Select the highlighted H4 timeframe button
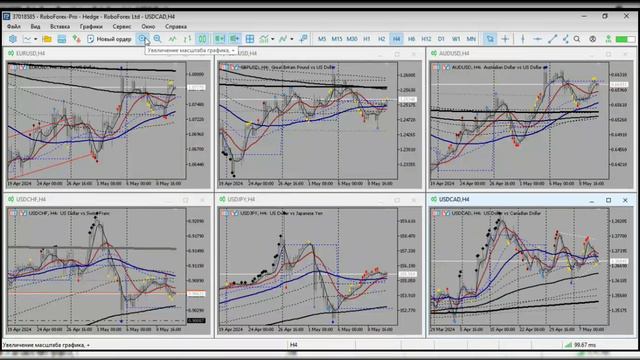Image resolution: width=640 pixels, height=360 pixels. pyautogui.click(x=396, y=39)
